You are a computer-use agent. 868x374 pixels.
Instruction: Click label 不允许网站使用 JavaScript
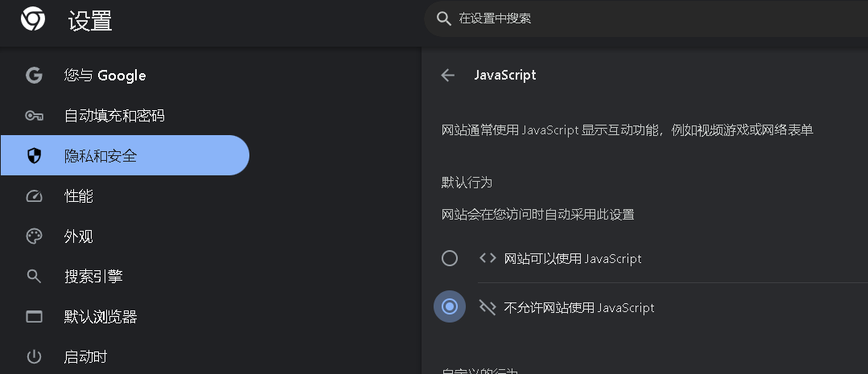579,307
